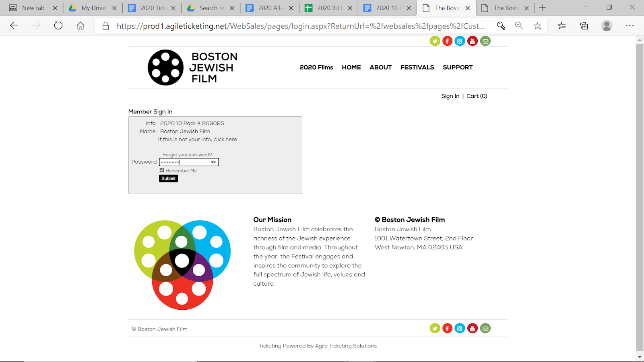Close the 2020 BJFF spreadsheet tab
The image size is (644, 362).
(x=350, y=8)
